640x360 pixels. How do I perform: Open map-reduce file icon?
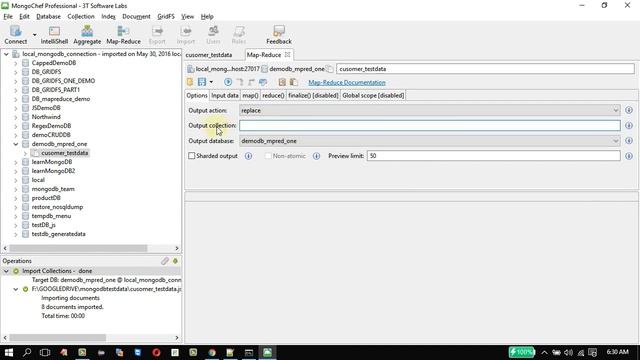coord(190,82)
